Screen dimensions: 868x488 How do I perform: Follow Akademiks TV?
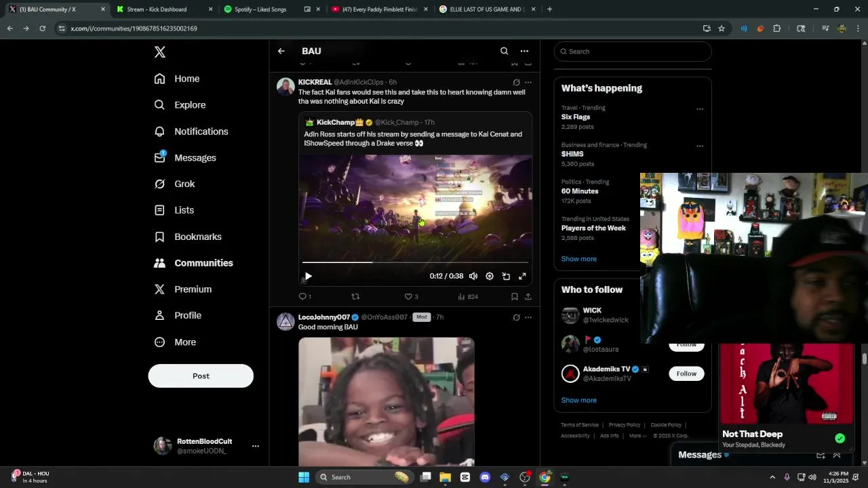pyautogui.click(x=686, y=373)
